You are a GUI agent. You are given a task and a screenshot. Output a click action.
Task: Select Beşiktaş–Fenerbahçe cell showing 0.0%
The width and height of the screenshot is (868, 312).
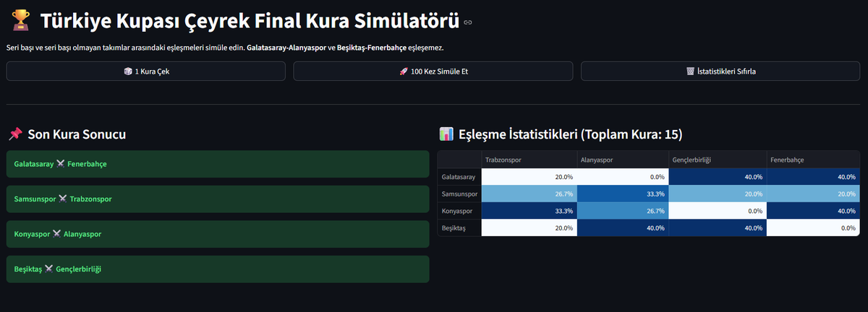(813, 227)
